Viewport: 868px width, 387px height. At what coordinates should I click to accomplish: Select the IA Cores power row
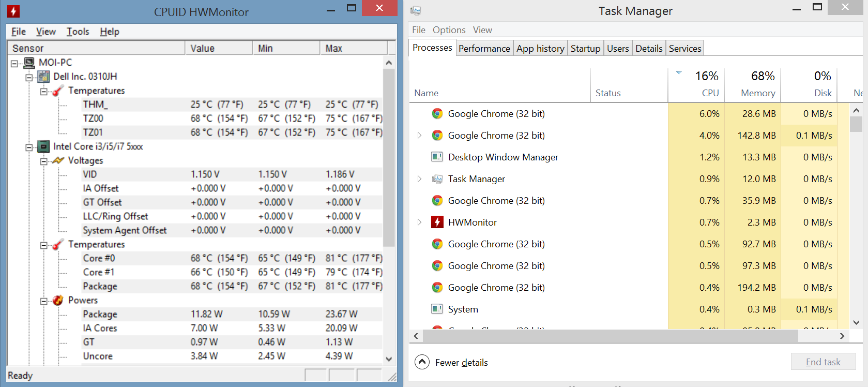point(232,328)
